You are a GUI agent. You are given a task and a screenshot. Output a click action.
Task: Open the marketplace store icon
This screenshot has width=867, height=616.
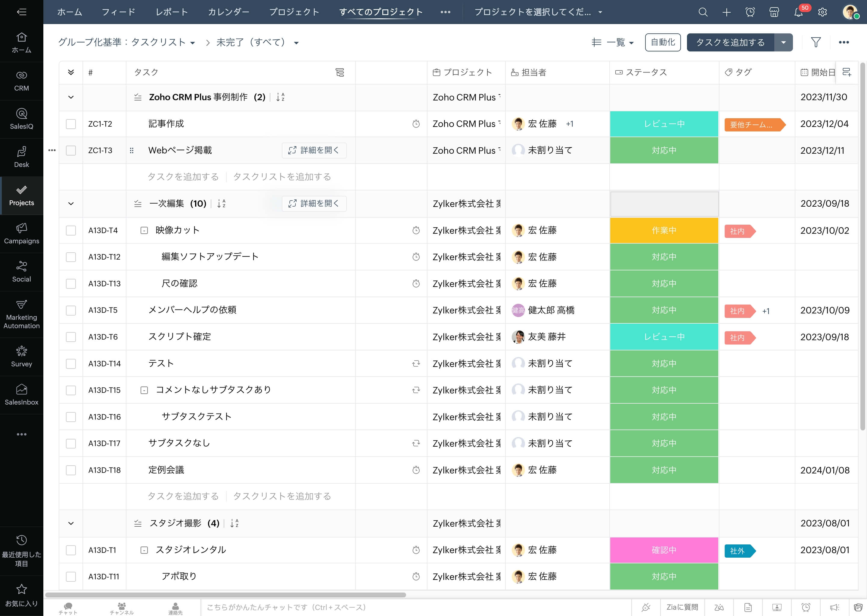pyautogui.click(x=774, y=12)
